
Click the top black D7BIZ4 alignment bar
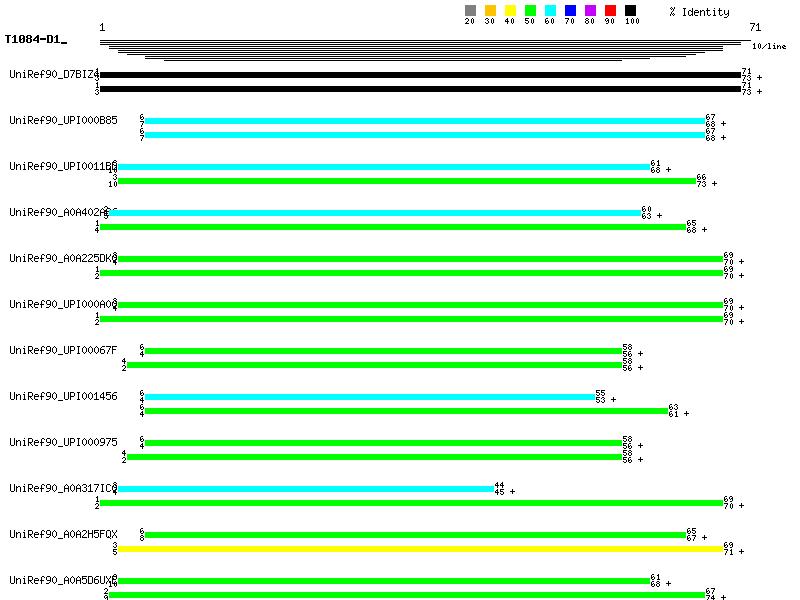[x=420, y=75]
